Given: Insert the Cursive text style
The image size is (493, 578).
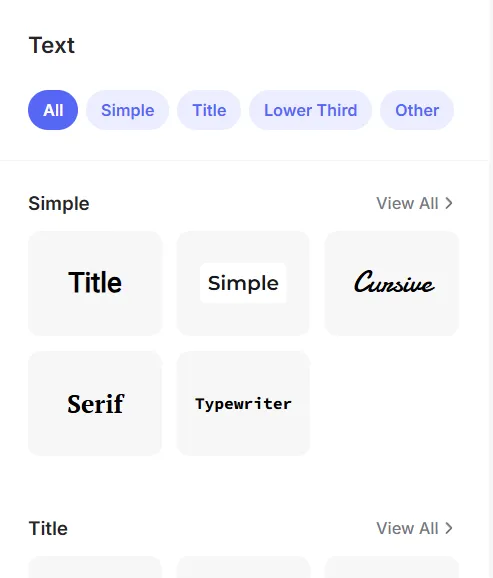Looking at the screenshot, I should pos(392,283).
